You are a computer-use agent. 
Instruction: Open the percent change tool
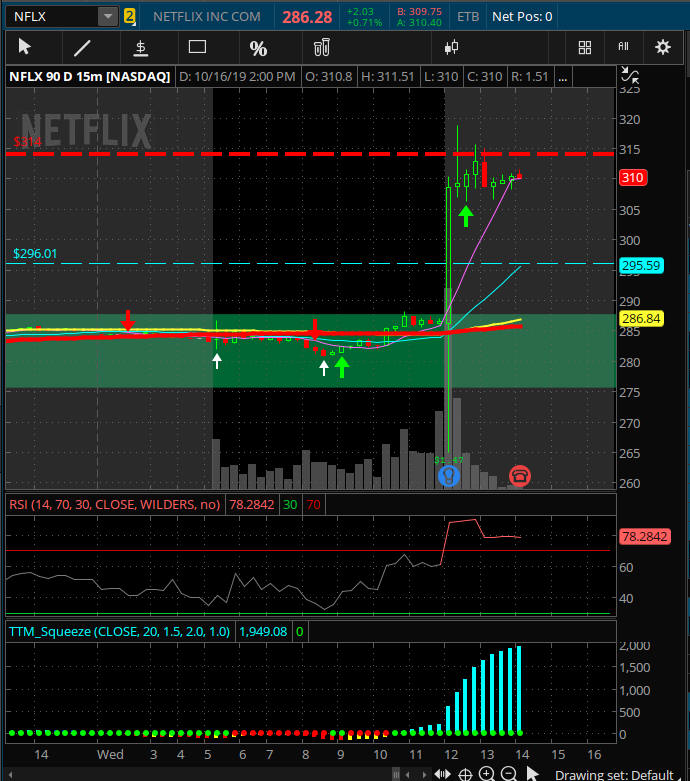point(258,48)
